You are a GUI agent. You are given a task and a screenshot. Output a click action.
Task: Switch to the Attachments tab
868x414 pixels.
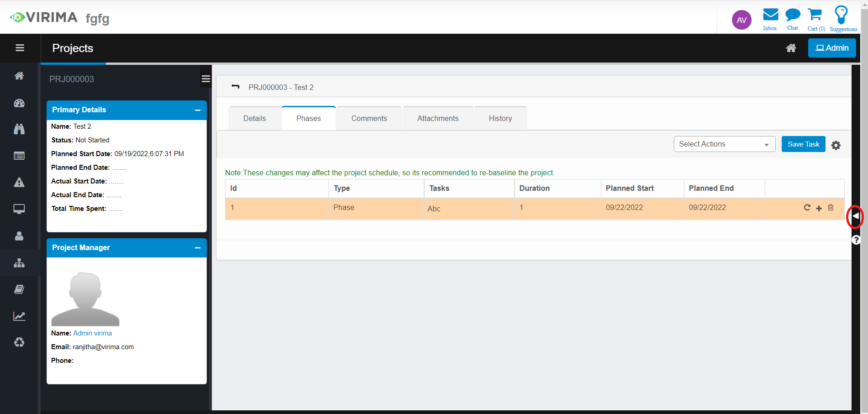[437, 119]
